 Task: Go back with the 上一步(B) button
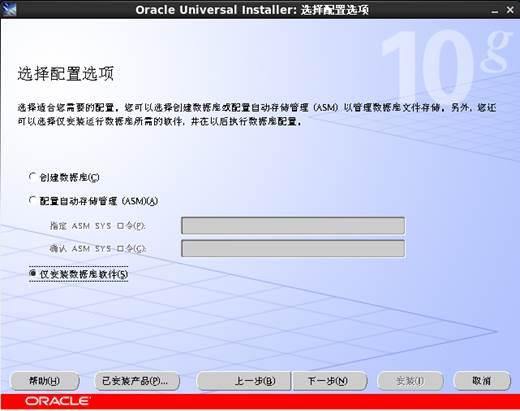[244, 381]
